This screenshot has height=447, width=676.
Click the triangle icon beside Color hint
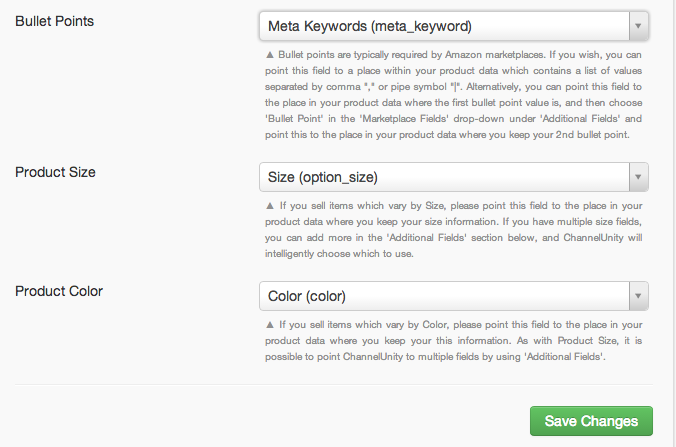270,325
